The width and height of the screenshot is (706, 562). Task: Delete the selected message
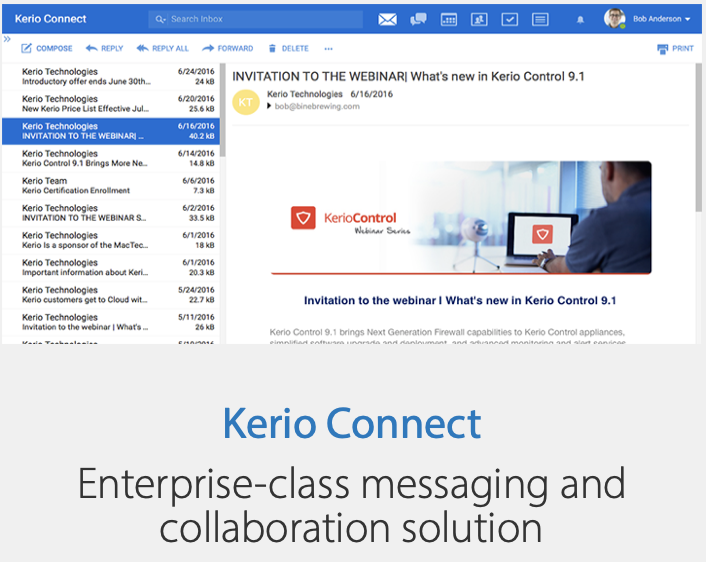pyautogui.click(x=289, y=48)
